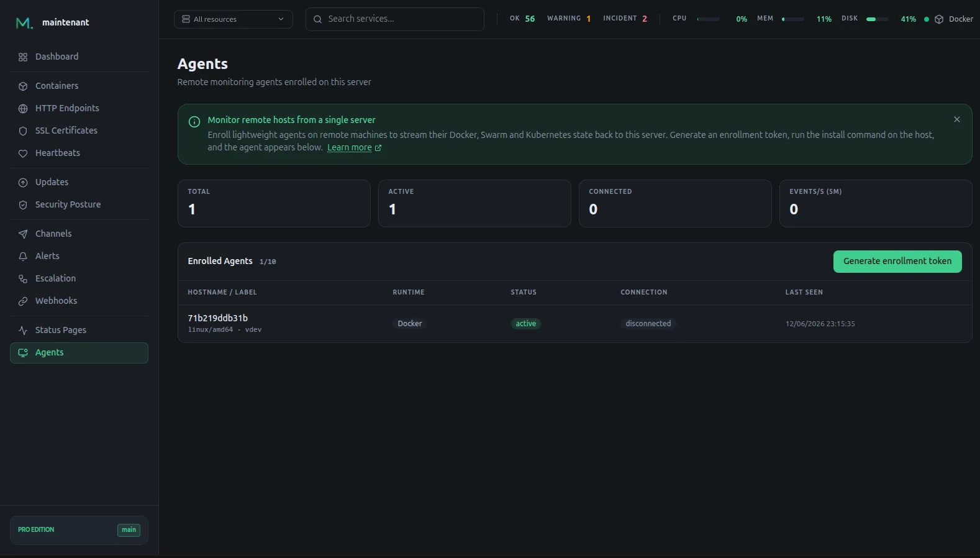Go to Escalation settings
The height and width of the screenshot is (558, 980).
(x=79, y=278)
